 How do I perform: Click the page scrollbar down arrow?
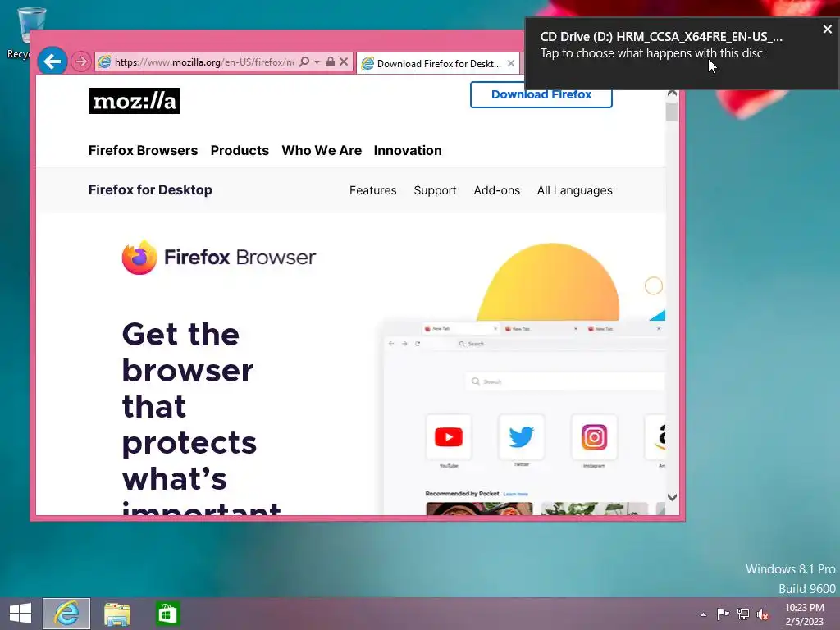(x=673, y=498)
